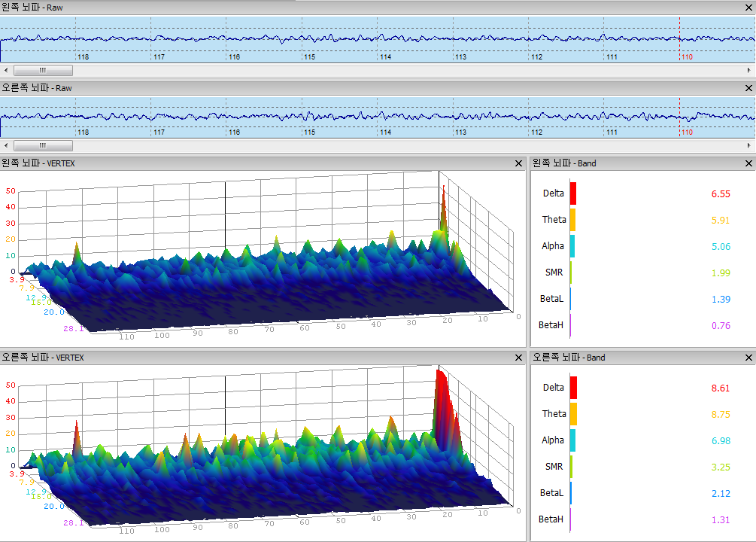Click BetaH value 0.76 in 왼쪽 뇌파 Band
The height and width of the screenshot is (542, 756).
coord(720,326)
